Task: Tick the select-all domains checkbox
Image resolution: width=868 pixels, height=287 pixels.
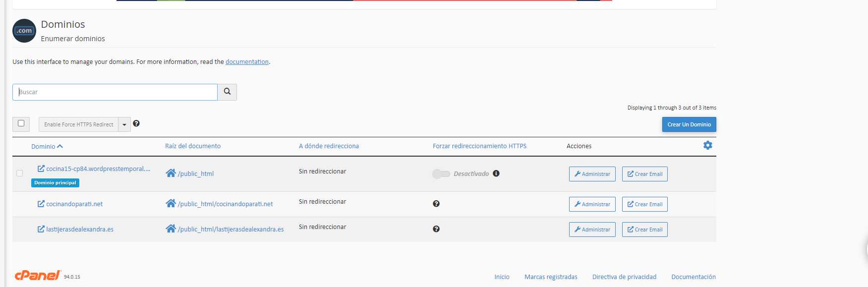Action: pyautogui.click(x=21, y=123)
